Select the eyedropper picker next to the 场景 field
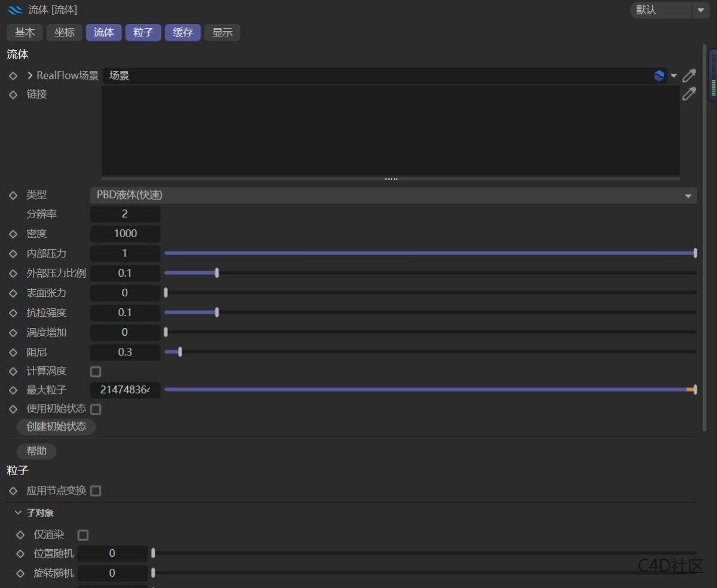This screenshot has height=588, width=717. [x=690, y=75]
